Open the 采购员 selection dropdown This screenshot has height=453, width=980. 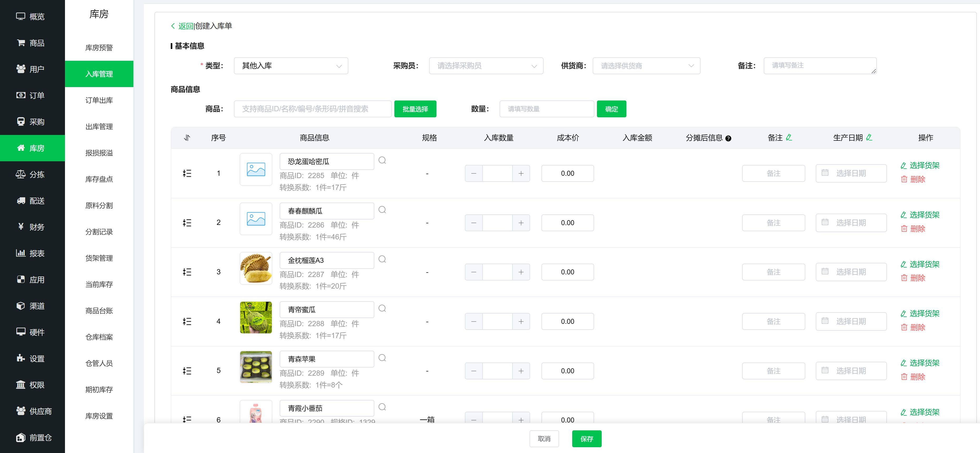[486, 66]
